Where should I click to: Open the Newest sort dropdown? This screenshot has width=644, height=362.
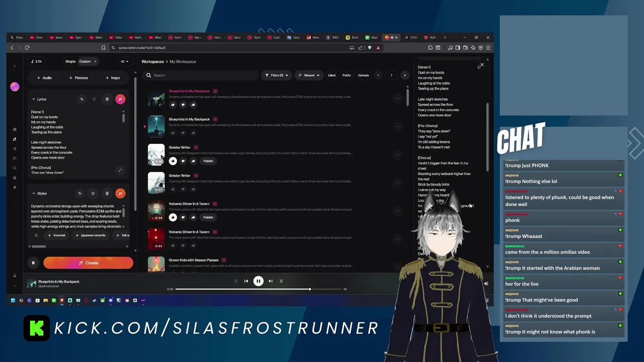tap(309, 75)
